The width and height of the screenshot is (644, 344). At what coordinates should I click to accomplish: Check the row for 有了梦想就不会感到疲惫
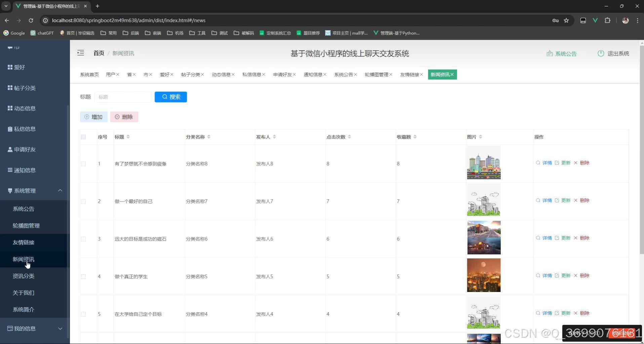click(83, 164)
